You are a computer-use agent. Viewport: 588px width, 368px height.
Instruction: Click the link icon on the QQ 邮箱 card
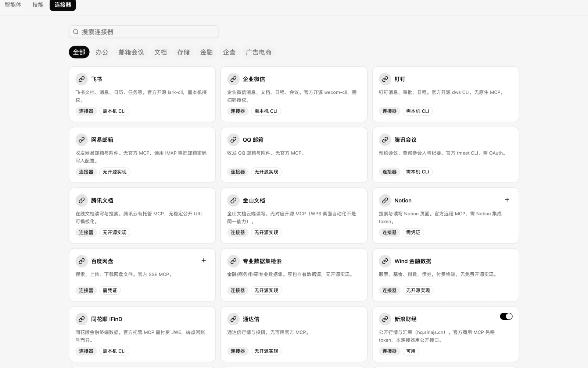coord(233,140)
